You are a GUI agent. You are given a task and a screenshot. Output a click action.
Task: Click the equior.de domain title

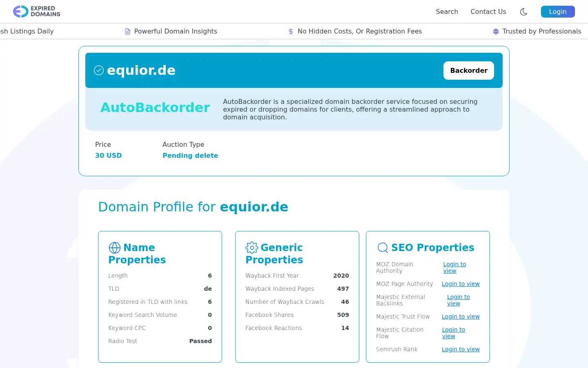(x=141, y=70)
